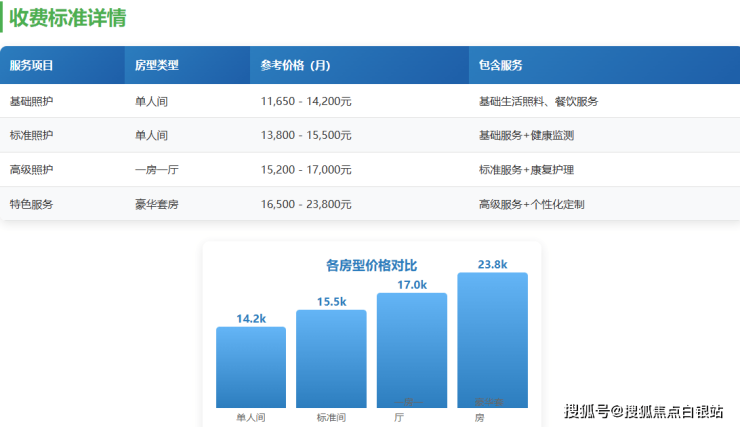
Task: Click the 特色服务 service cell
Action: point(31,204)
